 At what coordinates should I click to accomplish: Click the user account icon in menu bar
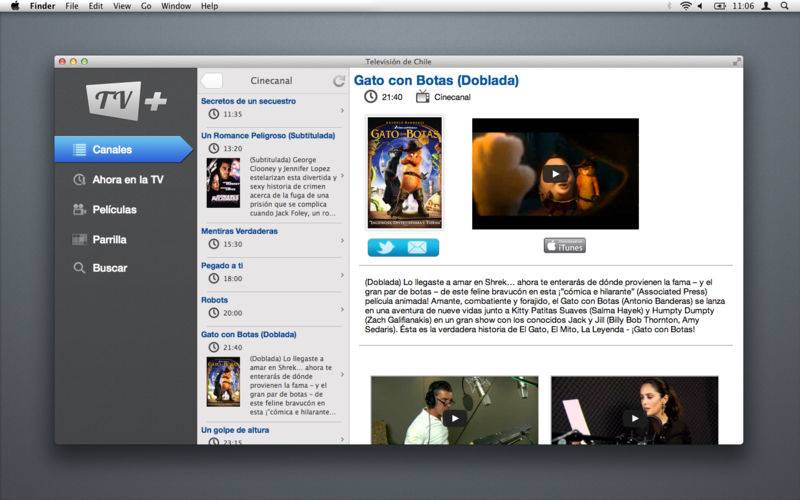pos(766,6)
